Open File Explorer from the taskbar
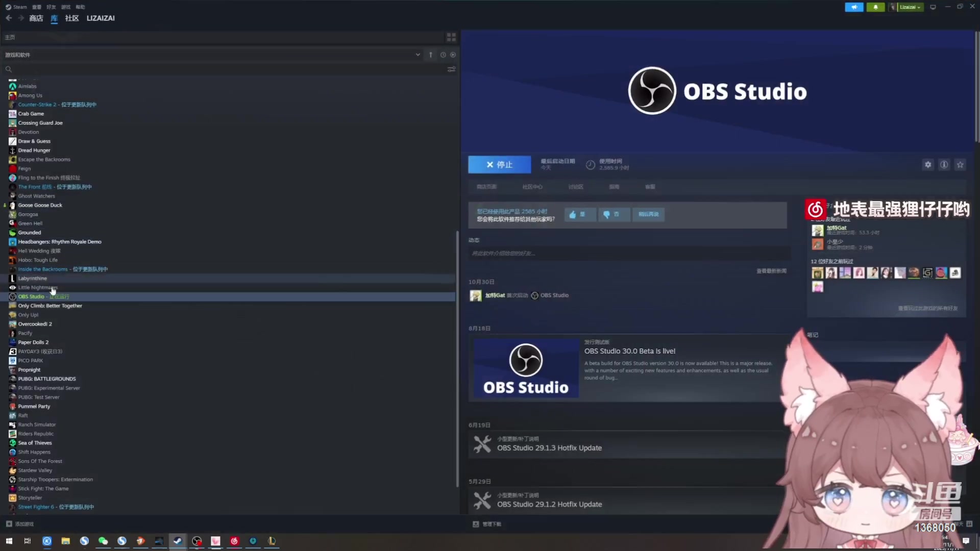 click(x=65, y=541)
